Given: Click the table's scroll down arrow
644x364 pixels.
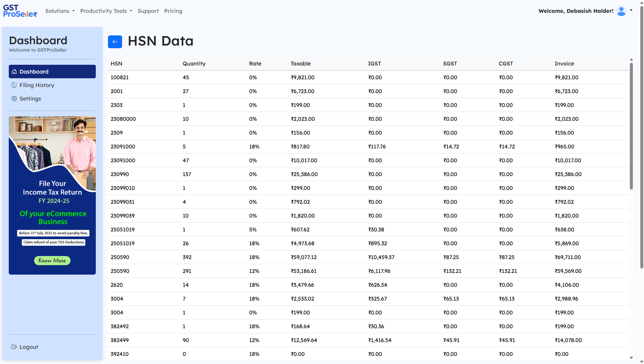Looking at the screenshot, I should [631, 358].
